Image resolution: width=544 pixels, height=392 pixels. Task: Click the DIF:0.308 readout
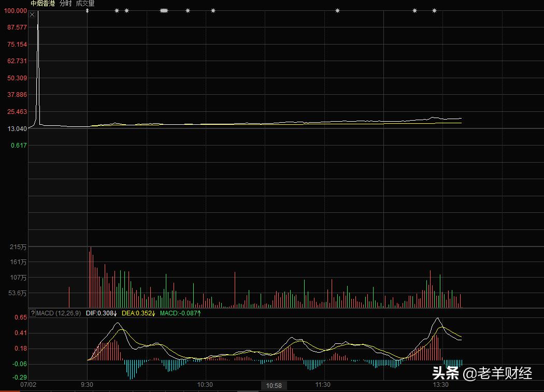pos(102,313)
